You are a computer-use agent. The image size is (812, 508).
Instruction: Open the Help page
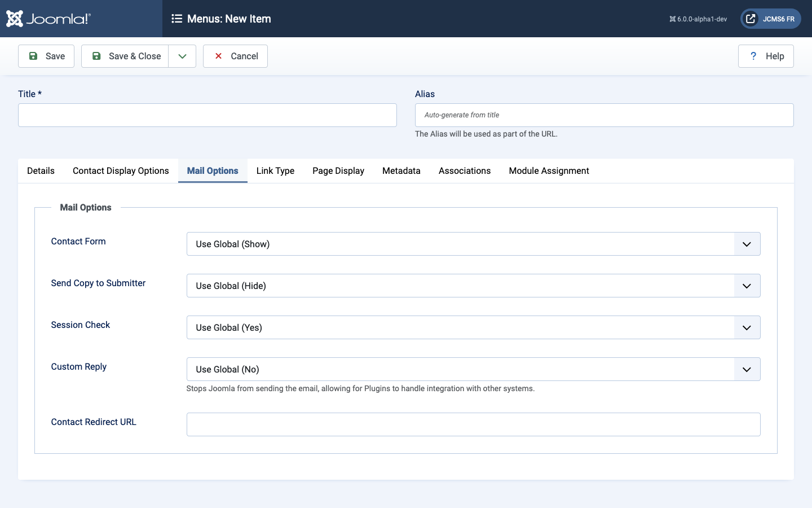(766, 56)
